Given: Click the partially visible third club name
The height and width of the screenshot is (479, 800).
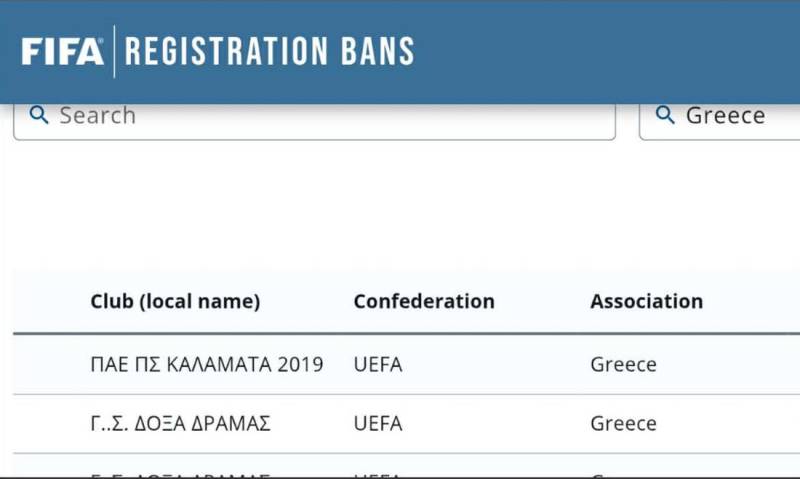Looking at the screenshot, I should (x=181, y=473).
